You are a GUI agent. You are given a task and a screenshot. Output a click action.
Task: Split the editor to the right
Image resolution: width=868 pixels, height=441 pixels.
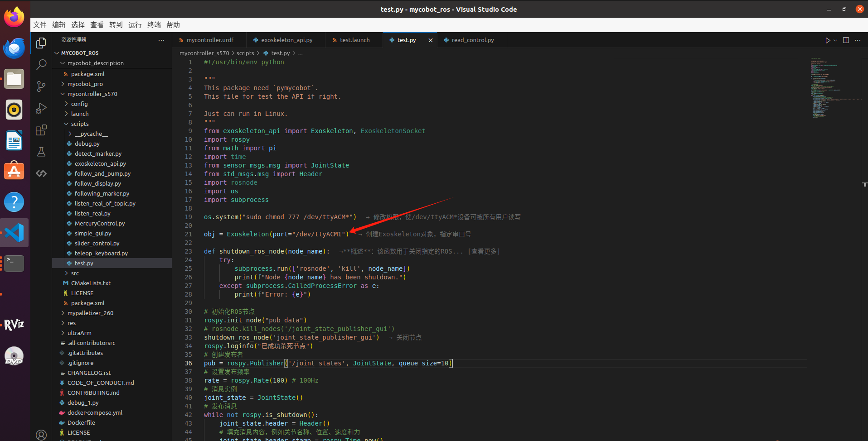pyautogui.click(x=846, y=40)
